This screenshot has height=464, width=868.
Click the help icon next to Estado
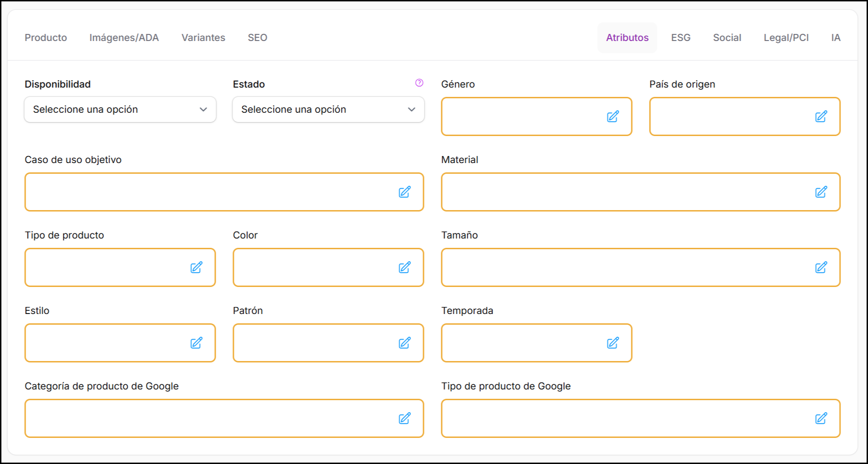click(x=419, y=83)
